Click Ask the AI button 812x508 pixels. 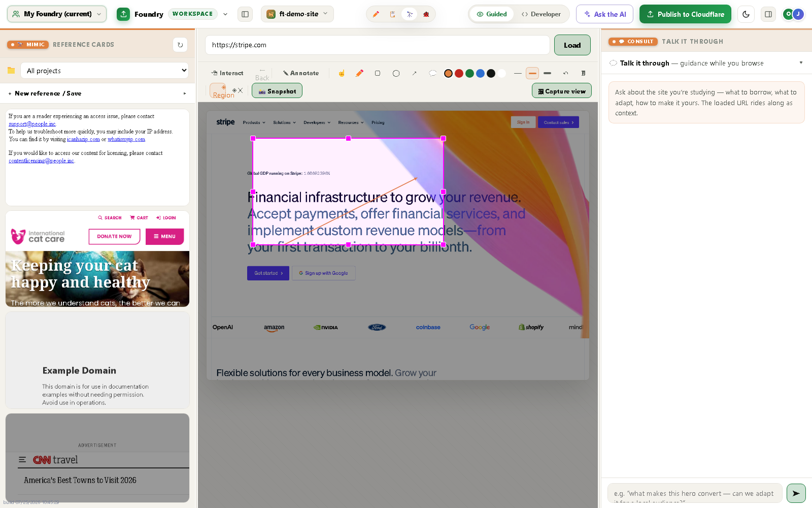click(604, 14)
